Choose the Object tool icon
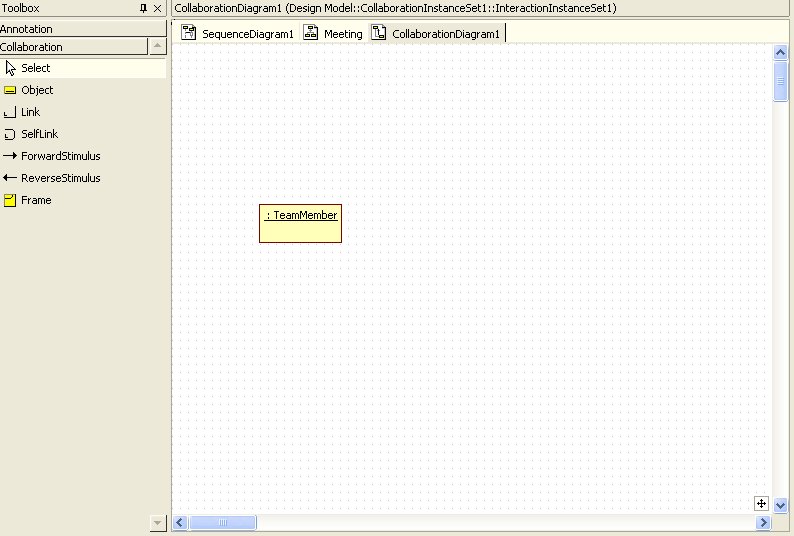 pyautogui.click(x=10, y=90)
